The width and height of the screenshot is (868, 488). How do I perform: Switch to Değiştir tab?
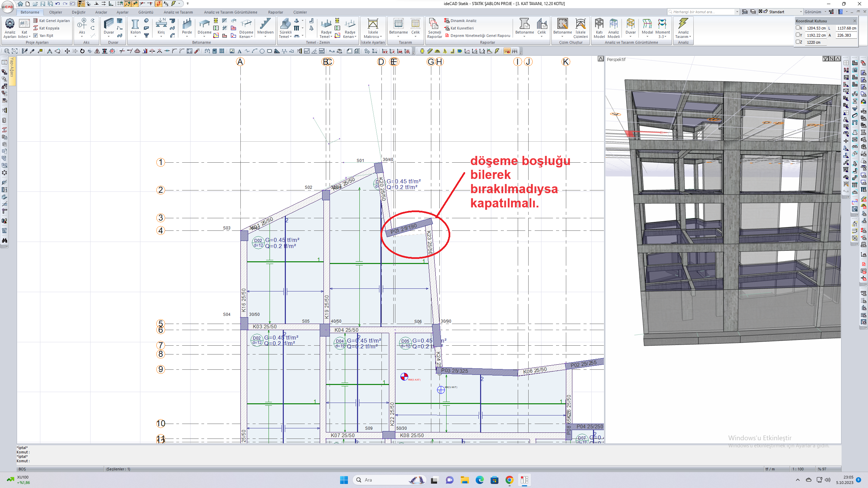pos(79,12)
